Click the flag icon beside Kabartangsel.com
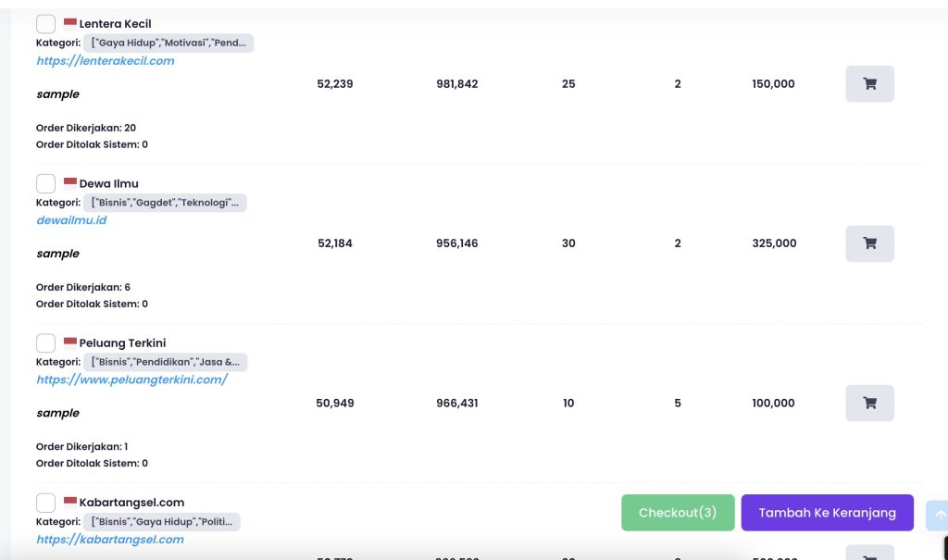Viewport: 948px width, 560px height. 70,503
